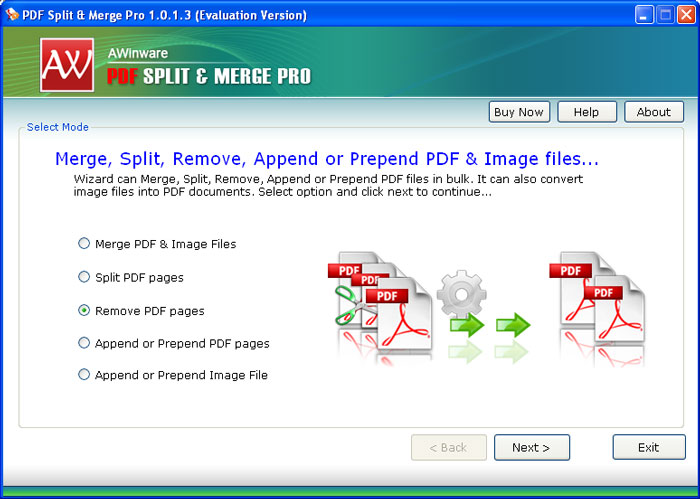Open the Help button
This screenshot has width=700, height=499.
[x=587, y=112]
